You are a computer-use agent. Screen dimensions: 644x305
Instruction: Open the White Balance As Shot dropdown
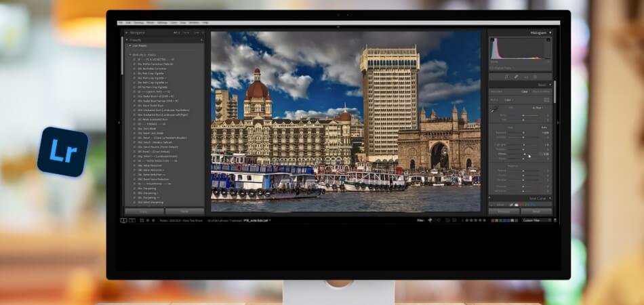point(538,108)
